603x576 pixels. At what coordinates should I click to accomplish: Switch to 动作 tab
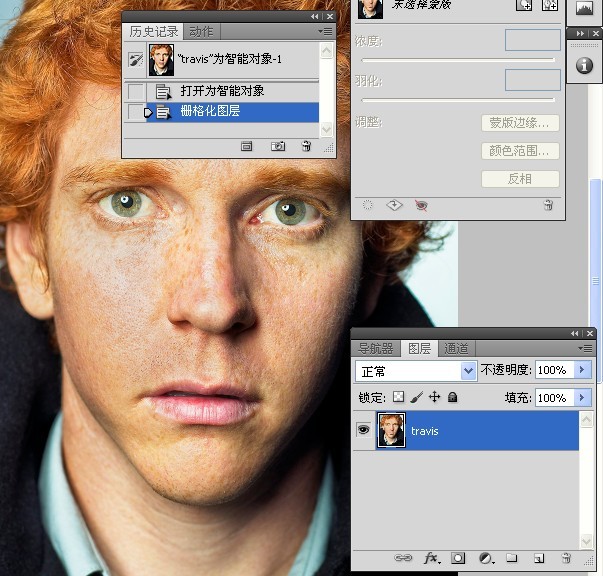tap(202, 32)
